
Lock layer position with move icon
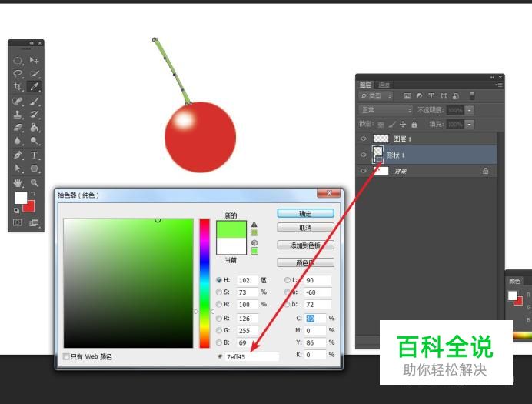403,124
